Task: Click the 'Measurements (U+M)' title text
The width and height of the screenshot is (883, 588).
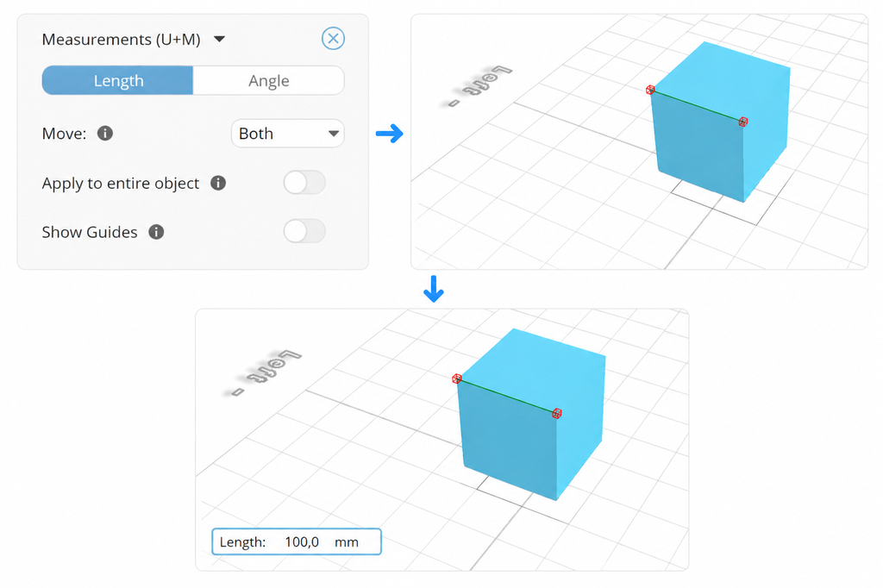Action: point(121,40)
